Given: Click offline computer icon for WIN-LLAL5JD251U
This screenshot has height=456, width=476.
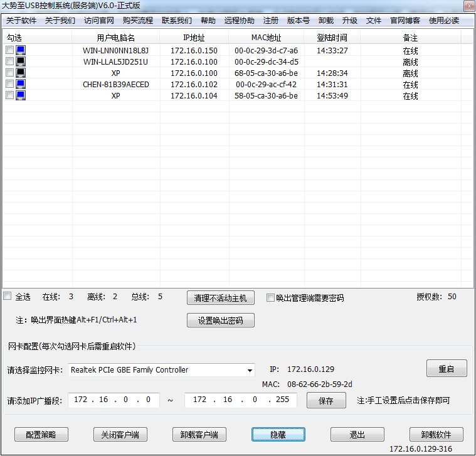Looking at the screenshot, I should (x=21, y=61).
